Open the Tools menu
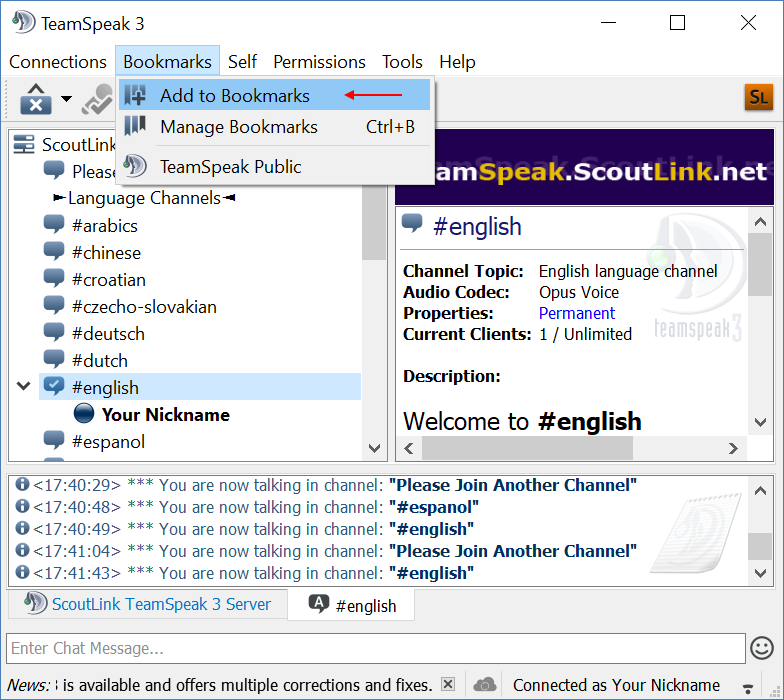Screen dimensions: 784x700 [402, 62]
